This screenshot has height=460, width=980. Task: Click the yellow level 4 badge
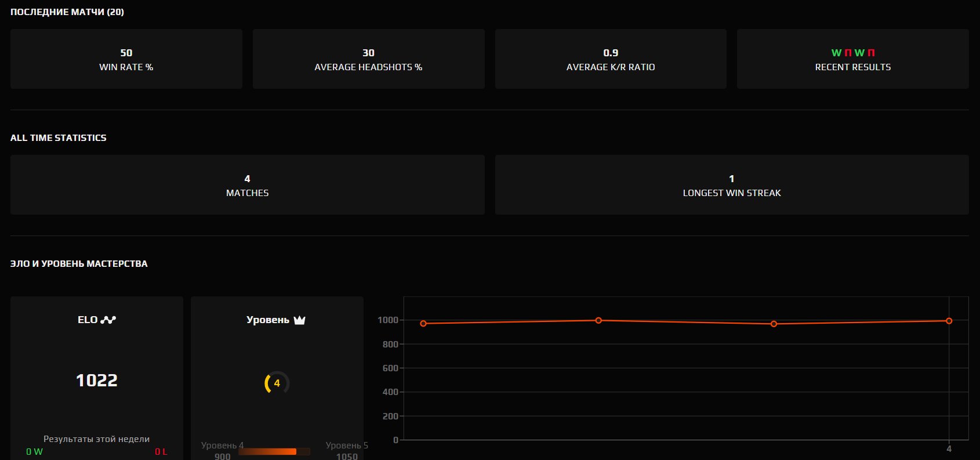(277, 383)
